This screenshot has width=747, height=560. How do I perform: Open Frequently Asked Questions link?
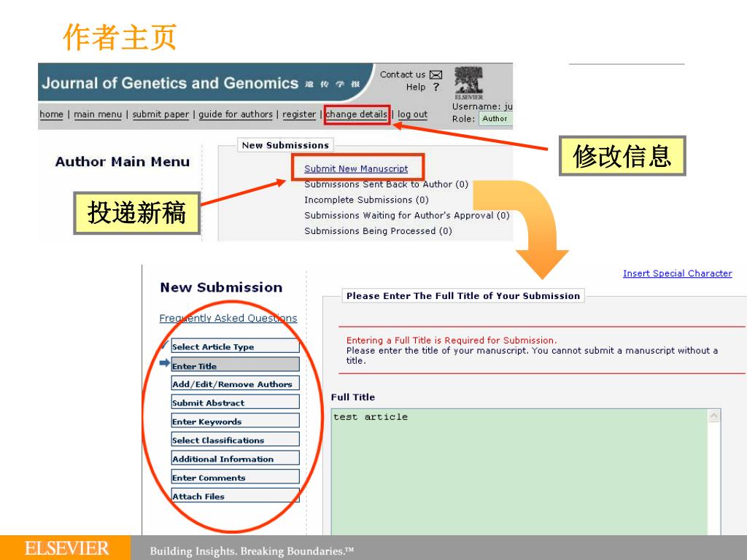228,318
